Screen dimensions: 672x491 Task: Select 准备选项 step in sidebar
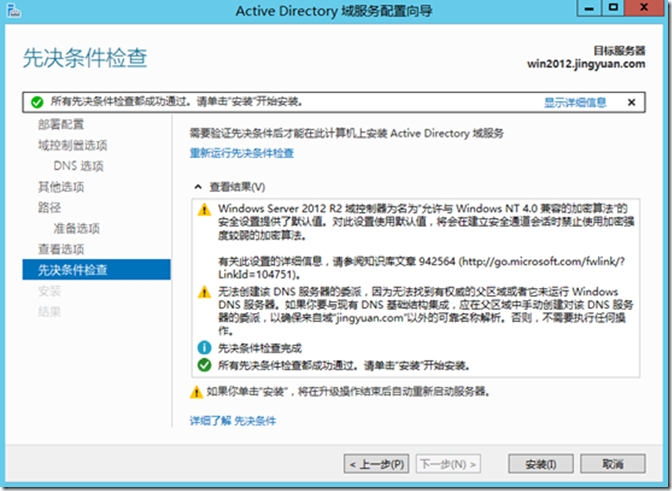pos(77,228)
